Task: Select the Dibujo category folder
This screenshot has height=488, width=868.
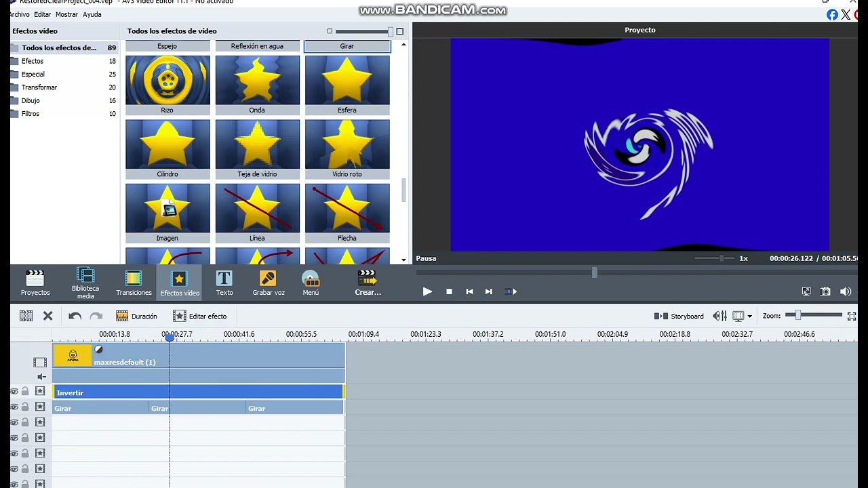Action: click(64, 100)
